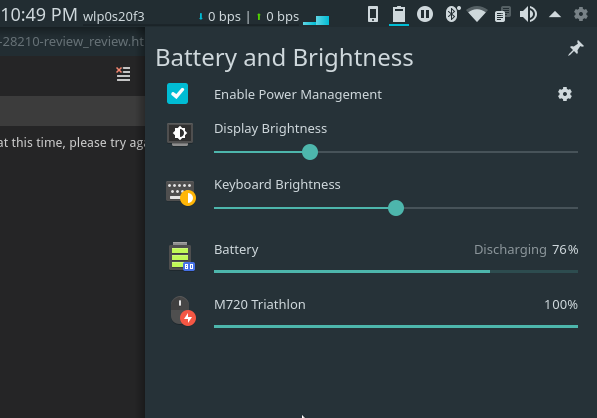Click the network speed monitor widget
This screenshot has height=418, width=597.
click(263, 17)
